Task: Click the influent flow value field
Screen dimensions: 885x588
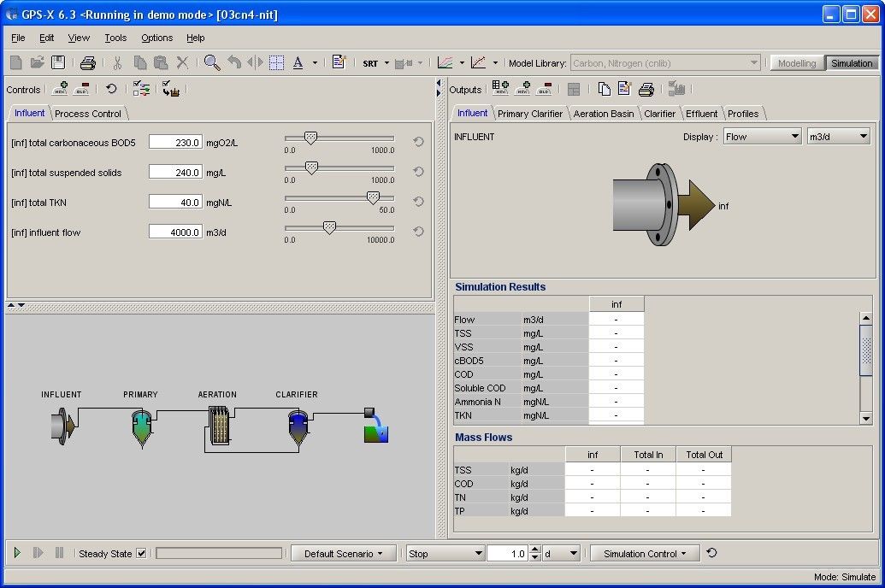Action: (x=175, y=232)
